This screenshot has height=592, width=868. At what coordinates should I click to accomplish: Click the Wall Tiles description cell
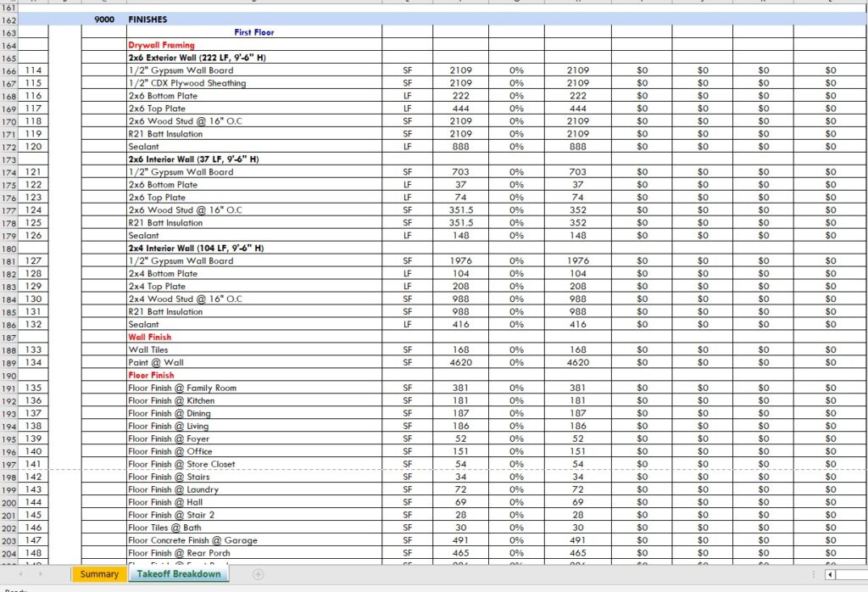coord(254,349)
